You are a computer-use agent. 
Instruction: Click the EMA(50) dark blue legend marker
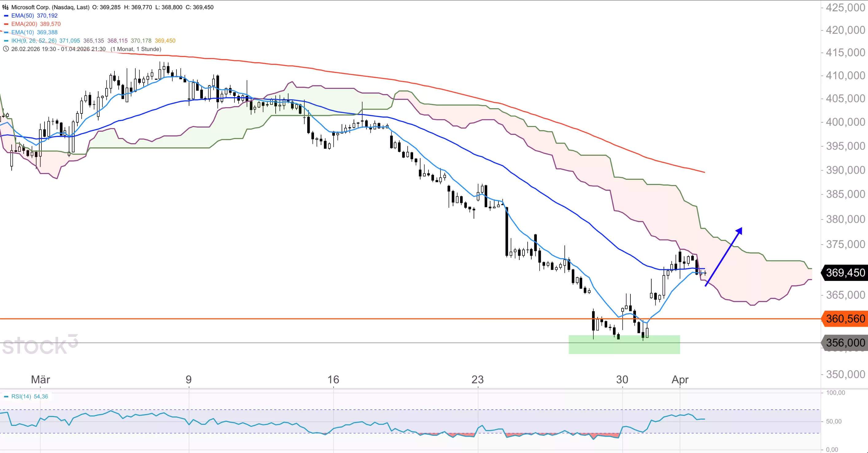point(6,15)
